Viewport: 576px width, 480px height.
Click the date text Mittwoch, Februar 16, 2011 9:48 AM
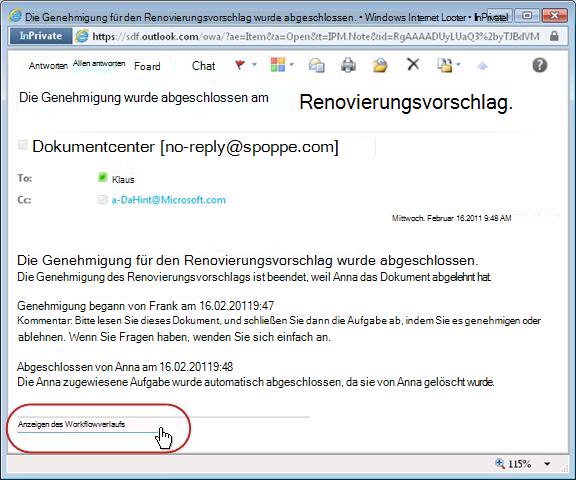click(x=451, y=218)
